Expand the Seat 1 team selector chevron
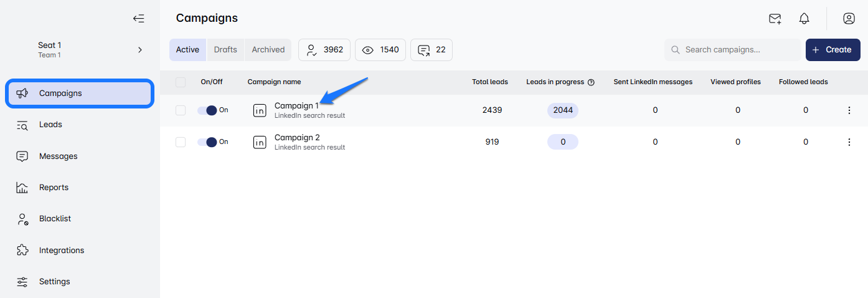The image size is (868, 298). [x=140, y=50]
